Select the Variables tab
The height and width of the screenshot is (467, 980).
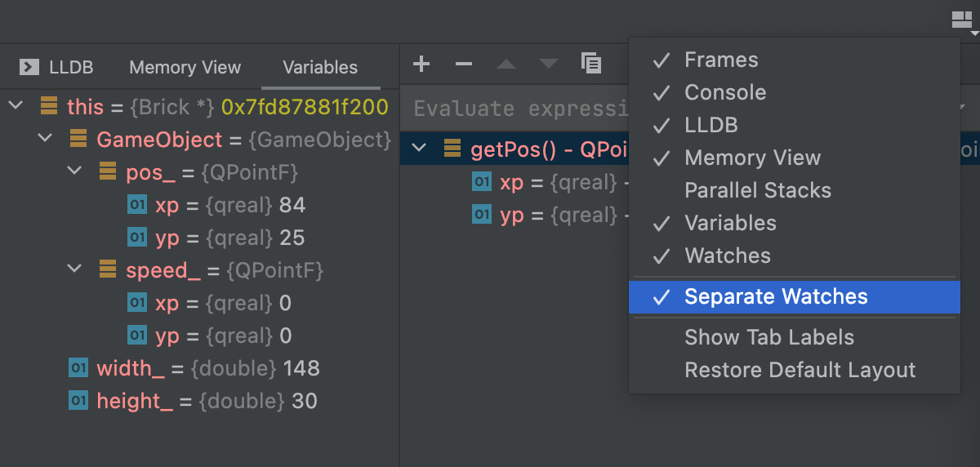click(x=320, y=67)
